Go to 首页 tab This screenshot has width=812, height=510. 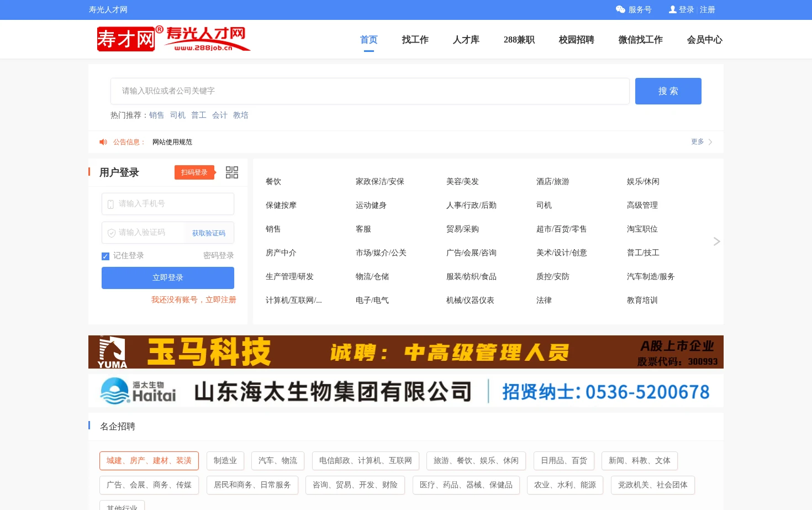click(x=368, y=40)
